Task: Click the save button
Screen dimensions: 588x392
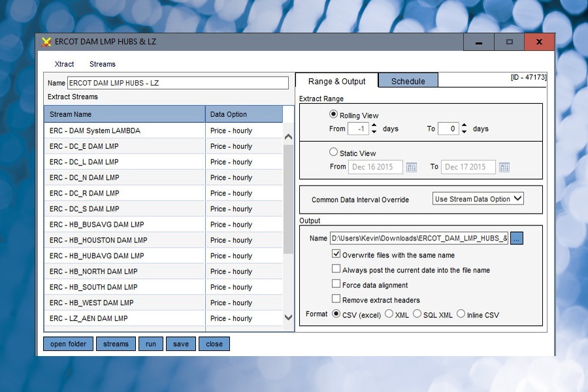Action: click(181, 344)
